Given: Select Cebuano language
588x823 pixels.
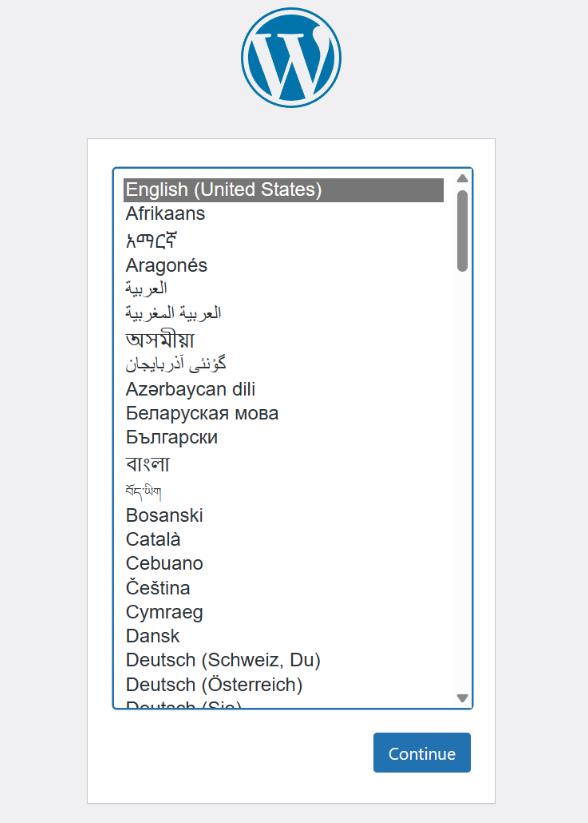Looking at the screenshot, I should (284, 563).
